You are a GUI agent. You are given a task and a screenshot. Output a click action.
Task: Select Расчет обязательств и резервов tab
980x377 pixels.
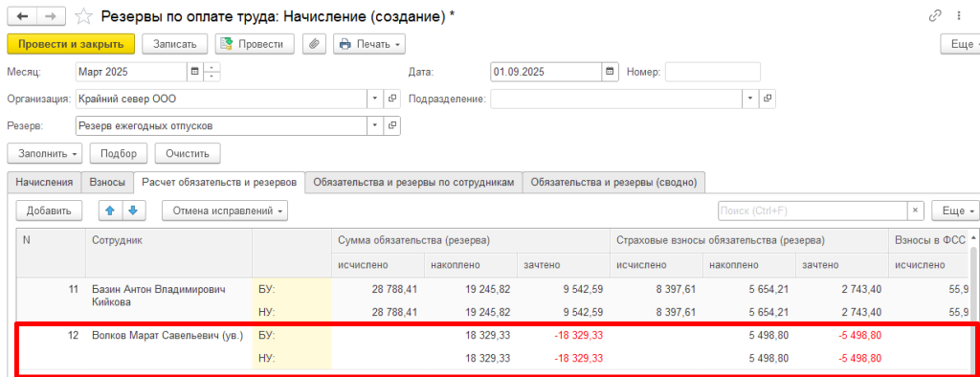click(x=219, y=182)
